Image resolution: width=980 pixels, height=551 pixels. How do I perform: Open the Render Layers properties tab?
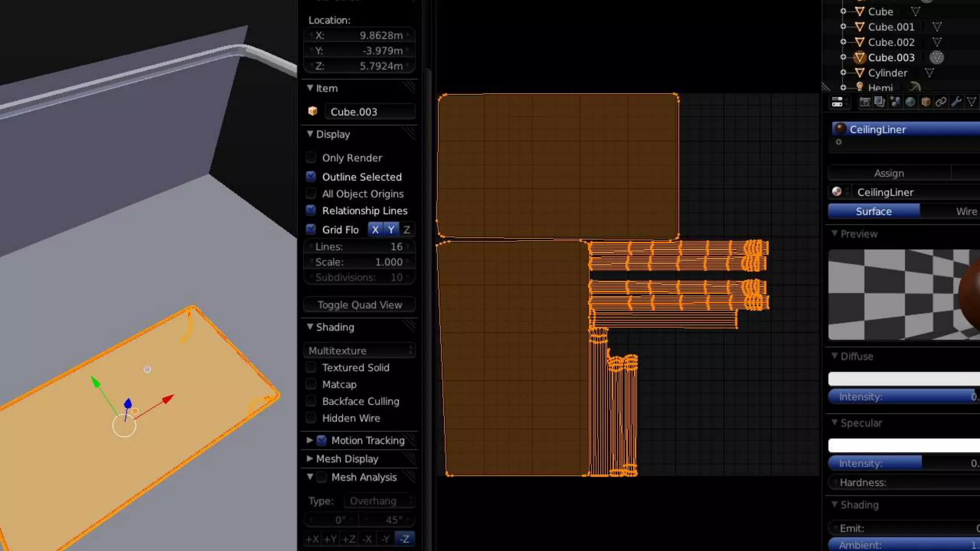click(x=880, y=102)
